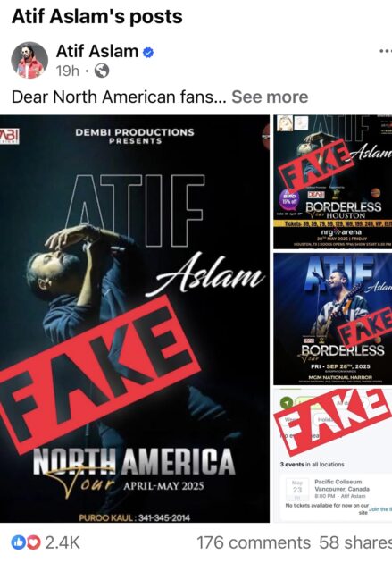Click the Dembi Productions Presents text on poster
This screenshot has width=392, height=563.
[x=135, y=136]
